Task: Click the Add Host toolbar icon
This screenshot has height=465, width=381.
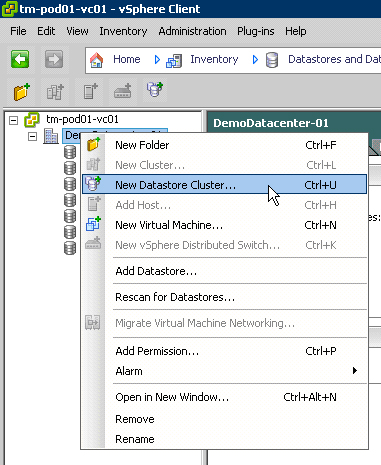Action: coord(90,92)
